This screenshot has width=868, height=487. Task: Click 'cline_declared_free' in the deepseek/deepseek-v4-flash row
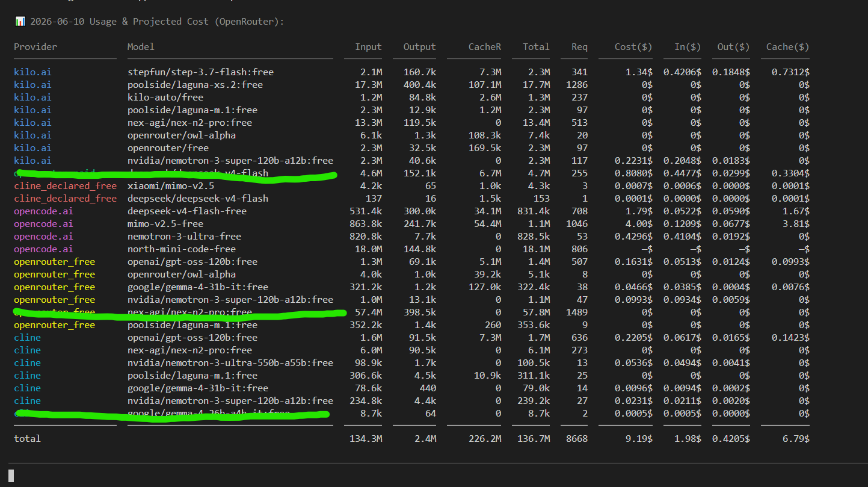65,199
